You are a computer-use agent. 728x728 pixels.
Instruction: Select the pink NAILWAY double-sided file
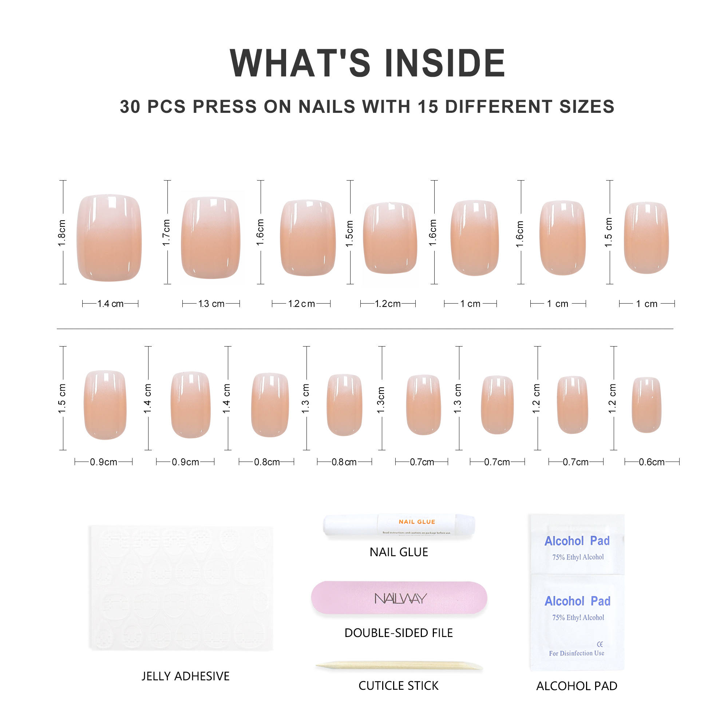[399, 598]
